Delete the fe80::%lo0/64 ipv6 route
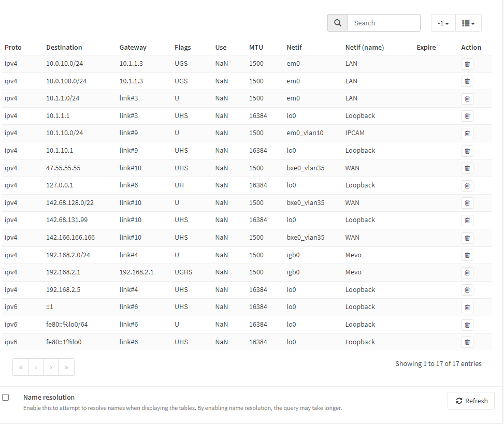 pos(467,325)
